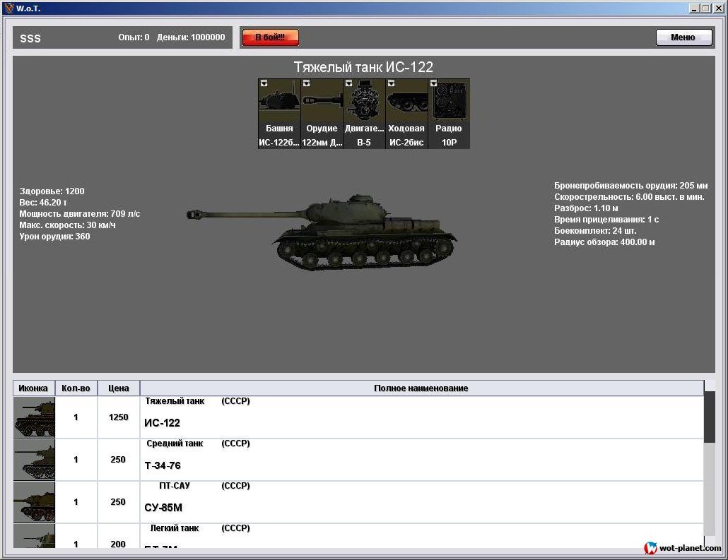Select the ИС-122 tank thumbnail in list
The width and height of the screenshot is (728, 560).
(x=35, y=417)
